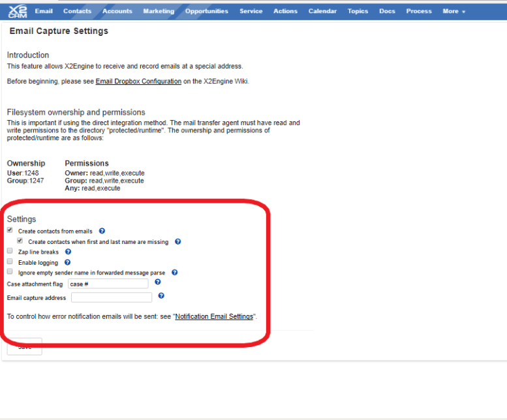
Task: Open the Actions module
Action: 286,11
